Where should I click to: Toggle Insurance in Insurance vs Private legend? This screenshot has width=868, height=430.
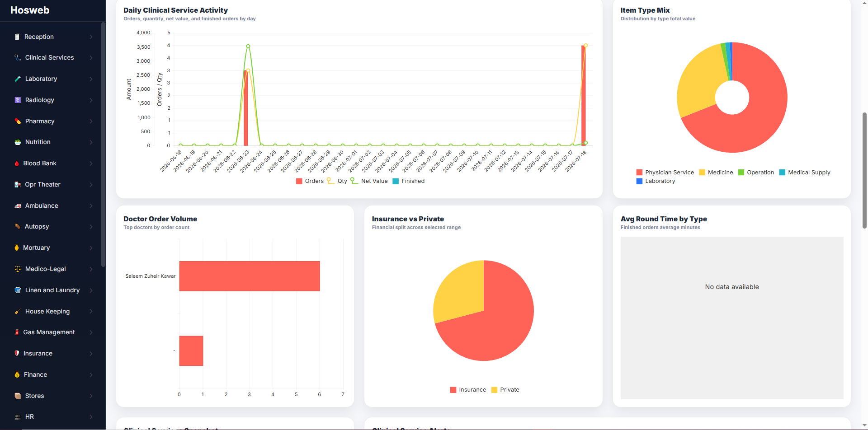[468, 390]
